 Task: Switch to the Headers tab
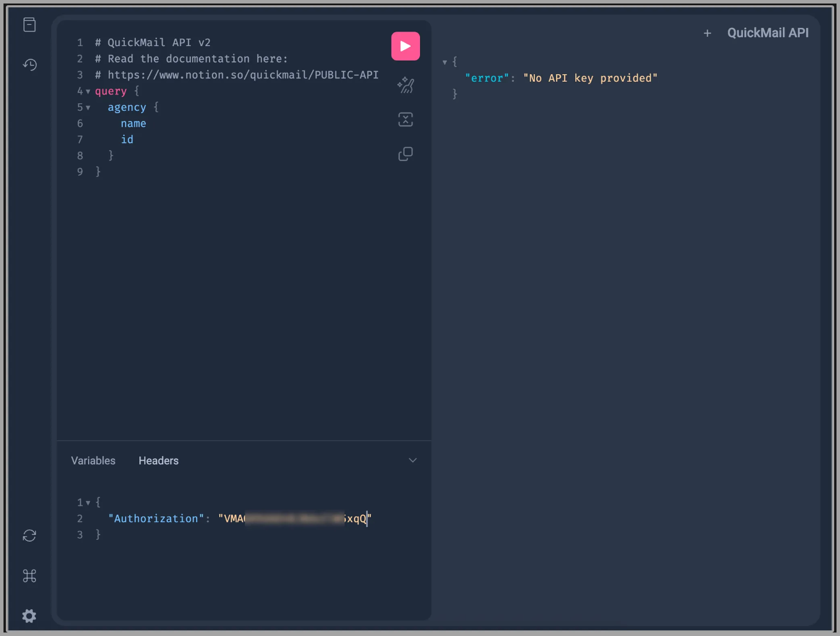(x=159, y=460)
